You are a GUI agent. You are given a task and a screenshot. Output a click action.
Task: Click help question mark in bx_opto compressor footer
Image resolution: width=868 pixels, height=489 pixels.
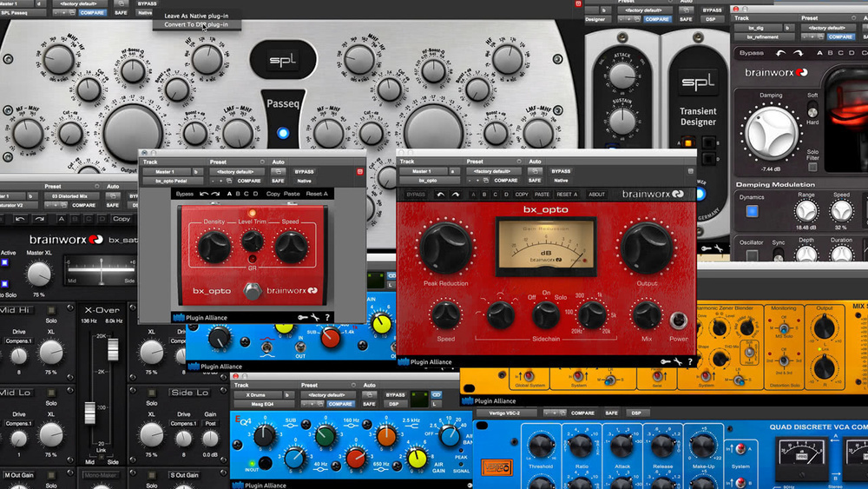coord(690,361)
